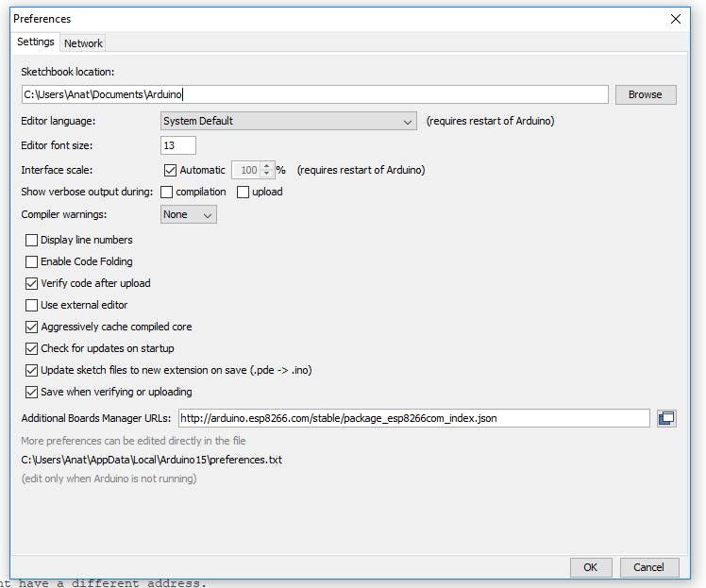The image size is (706, 588).
Task: Open the Additional Boards Manager URLs window icon
Action: [x=666, y=418]
